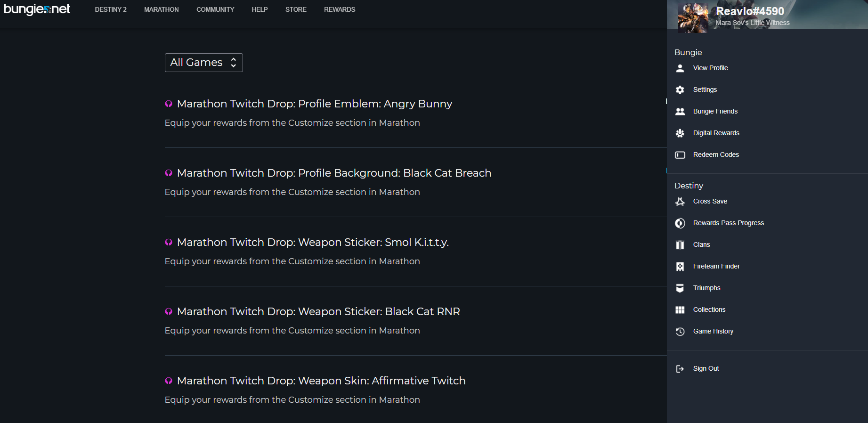Select the Cross Save icon
This screenshot has height=423, width=868.
click(x=680, y=202)
